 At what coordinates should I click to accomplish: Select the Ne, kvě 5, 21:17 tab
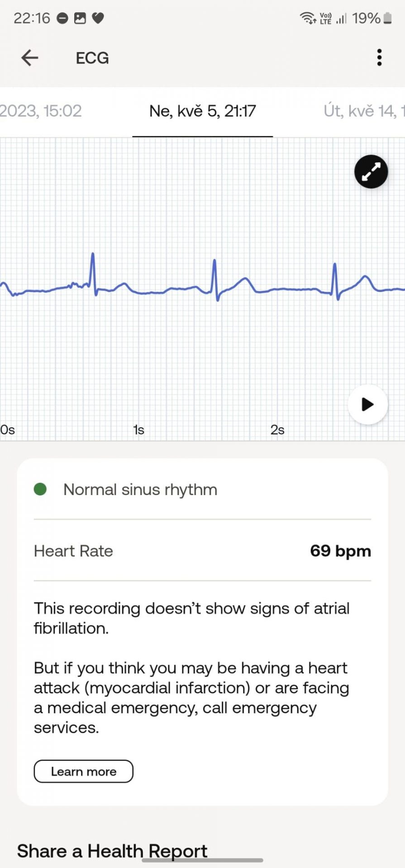[x=202, y=111]
